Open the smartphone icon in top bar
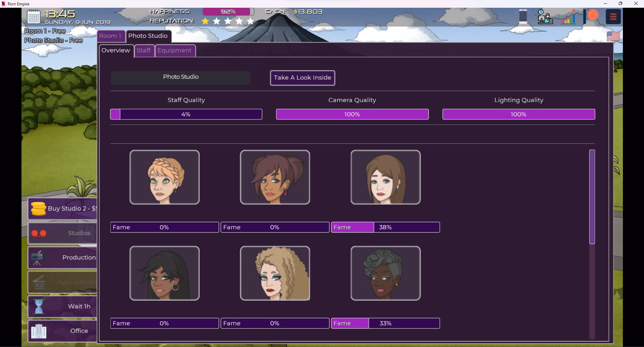This screenshot has width=644, height=347. (523, 16)
